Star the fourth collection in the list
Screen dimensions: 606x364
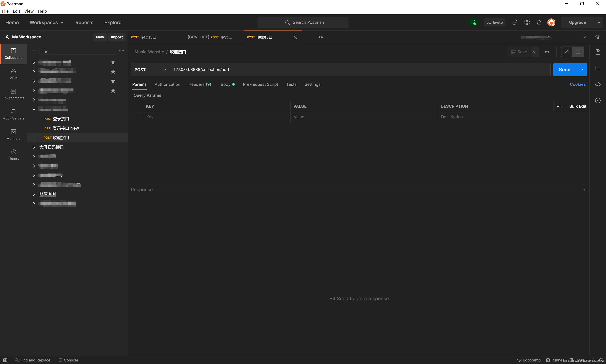click(x=113, y=90)
